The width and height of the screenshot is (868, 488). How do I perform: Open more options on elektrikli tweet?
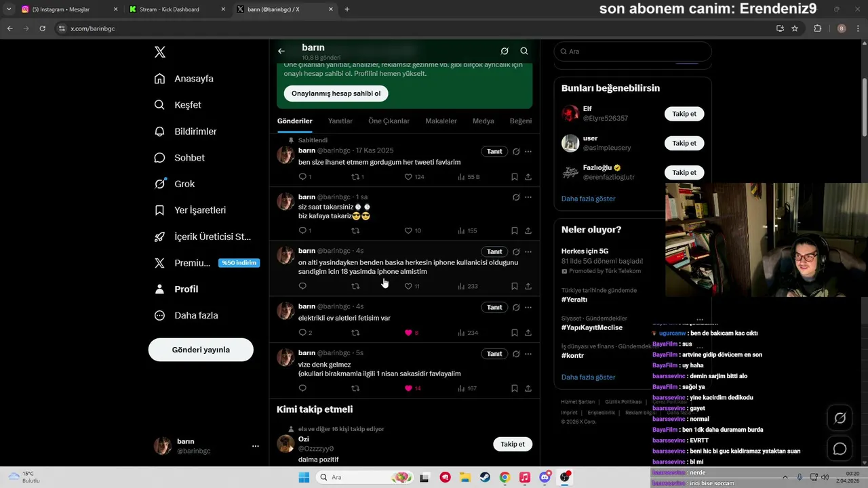(528, 307)
